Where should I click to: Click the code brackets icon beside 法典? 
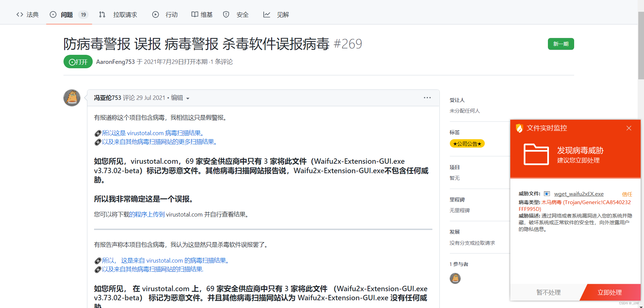point(20,14)
